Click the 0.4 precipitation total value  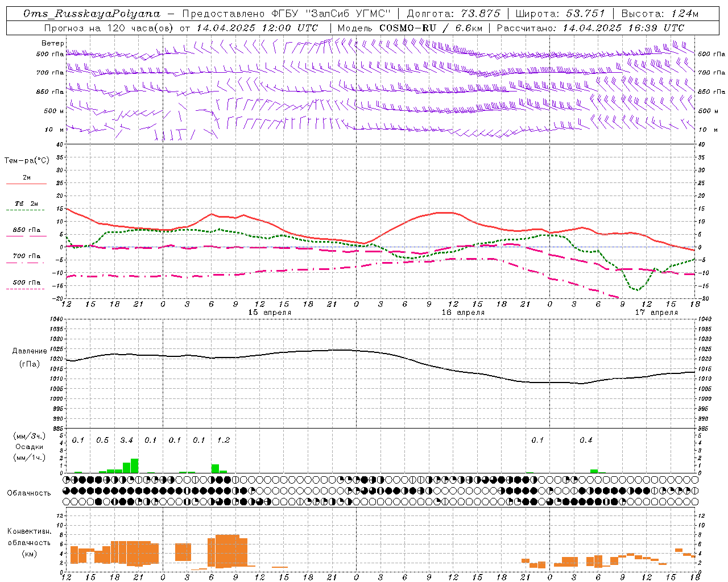(586, 440)
